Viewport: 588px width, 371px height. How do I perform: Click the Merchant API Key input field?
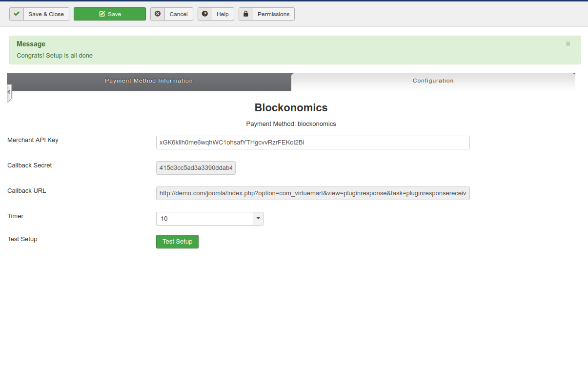coord(313,143)
